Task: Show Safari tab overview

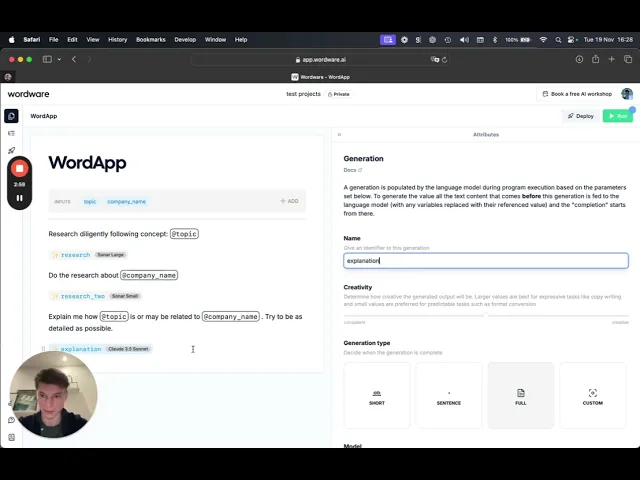Action: click(x=628, y=59)
